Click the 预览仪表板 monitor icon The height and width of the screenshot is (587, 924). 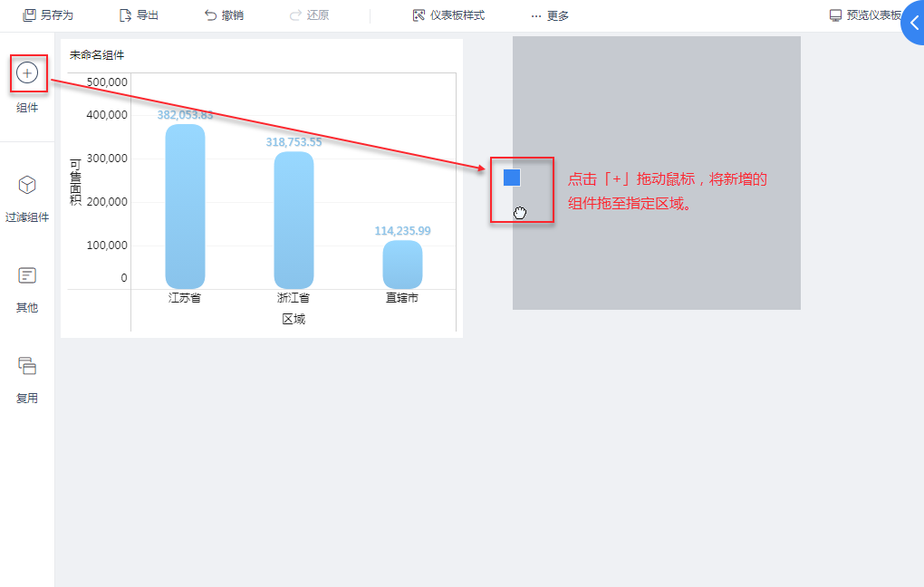(835, 15)
